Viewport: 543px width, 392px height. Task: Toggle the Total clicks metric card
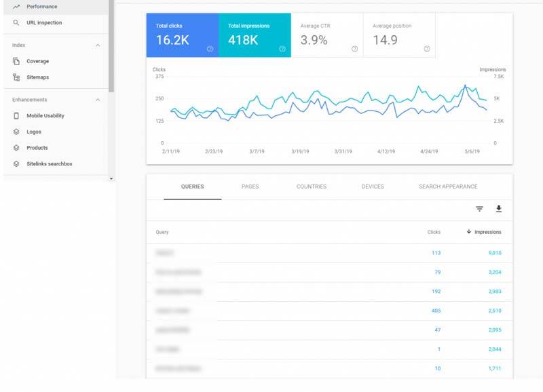tap(182, 35)
